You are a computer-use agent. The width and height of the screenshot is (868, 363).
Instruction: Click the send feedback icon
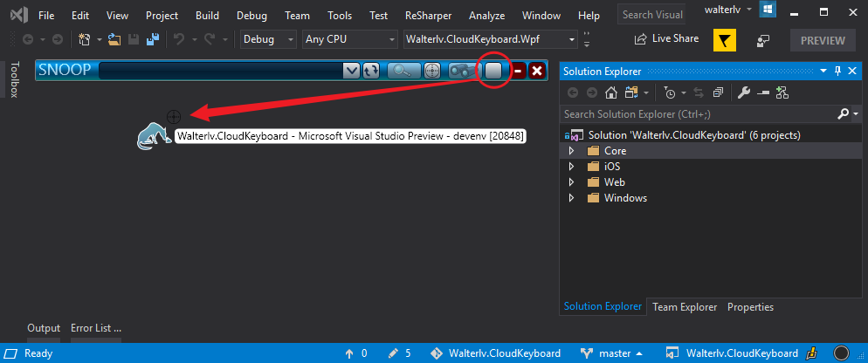[x=764, y=40]
